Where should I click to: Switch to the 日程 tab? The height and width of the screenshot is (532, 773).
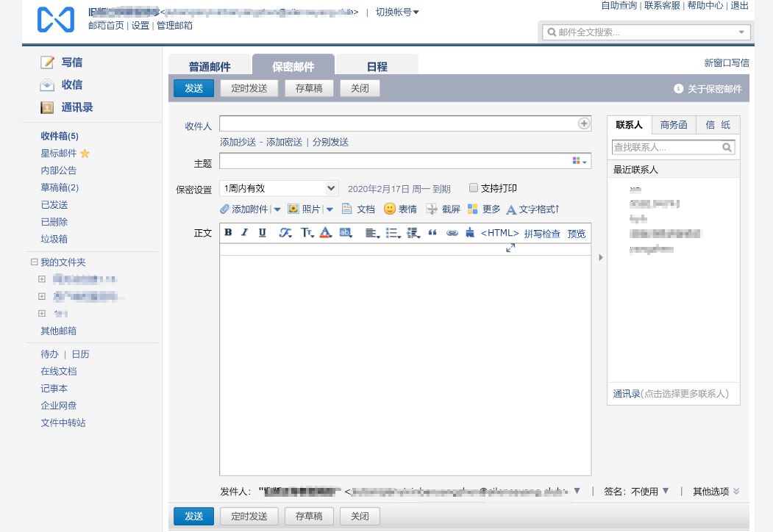click(x=380, y=65)
